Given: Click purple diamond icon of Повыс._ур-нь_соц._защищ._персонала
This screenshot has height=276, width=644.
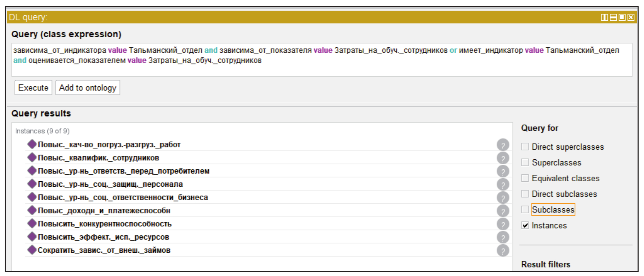Looking at the screenshot, I should pos(32,184).
